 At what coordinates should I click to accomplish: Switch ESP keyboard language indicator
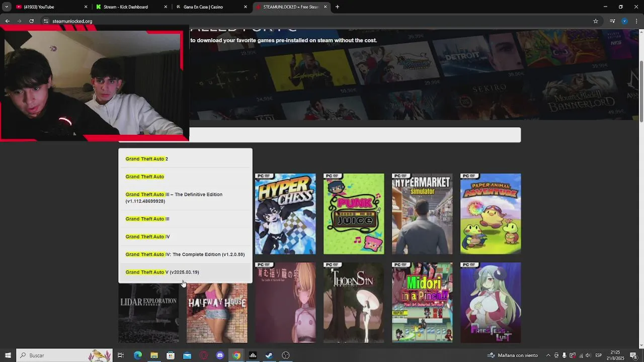[599, 355]
